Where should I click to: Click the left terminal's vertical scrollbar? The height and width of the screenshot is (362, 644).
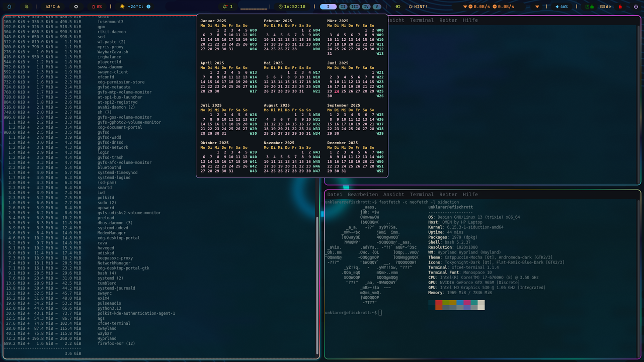317,285
